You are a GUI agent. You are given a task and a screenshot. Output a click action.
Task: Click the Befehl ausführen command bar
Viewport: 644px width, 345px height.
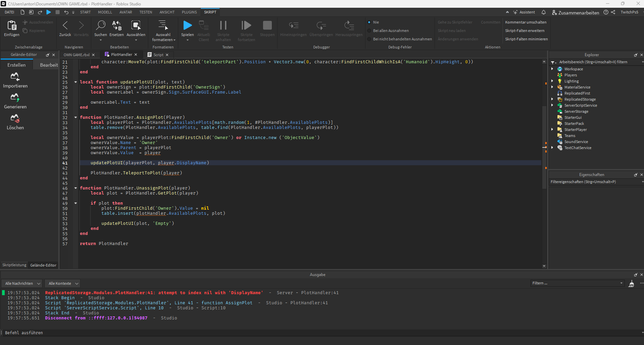click(322, 333)
